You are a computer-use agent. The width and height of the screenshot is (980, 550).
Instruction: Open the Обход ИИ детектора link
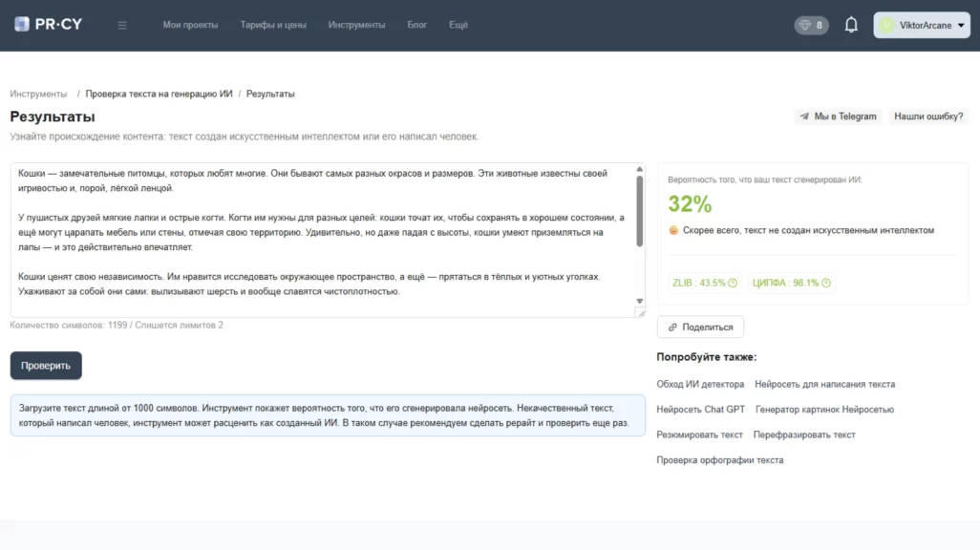click(x=699, y=384)
